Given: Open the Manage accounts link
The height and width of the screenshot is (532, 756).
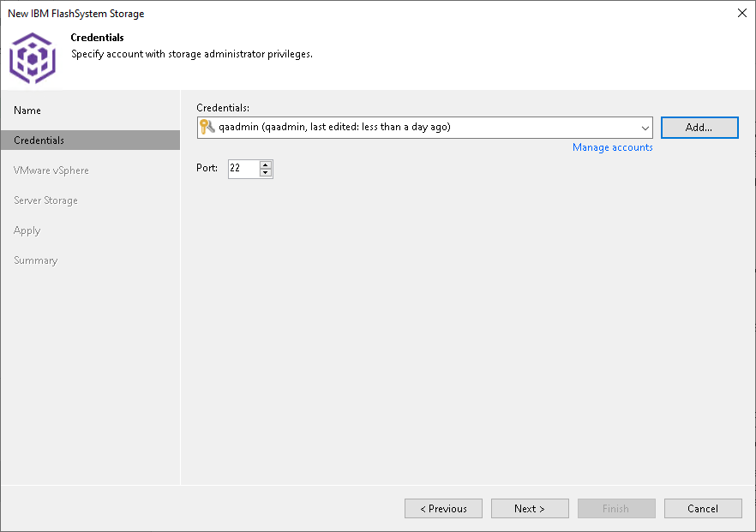Looking at the screenshot, I should [x=612, y=147].
